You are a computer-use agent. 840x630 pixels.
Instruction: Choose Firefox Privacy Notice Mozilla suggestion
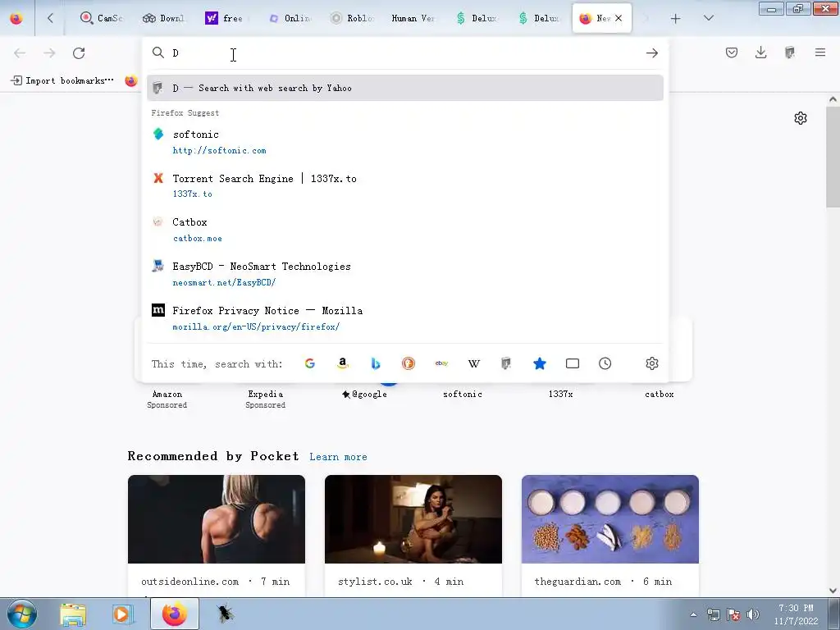coord(405,317)
